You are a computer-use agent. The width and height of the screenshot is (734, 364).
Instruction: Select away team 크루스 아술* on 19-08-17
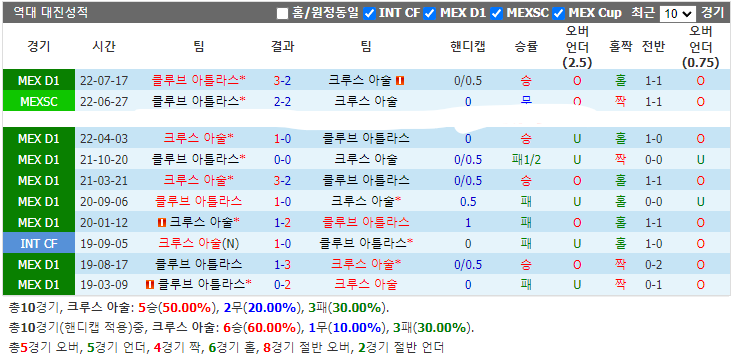(x=366, y=264)
